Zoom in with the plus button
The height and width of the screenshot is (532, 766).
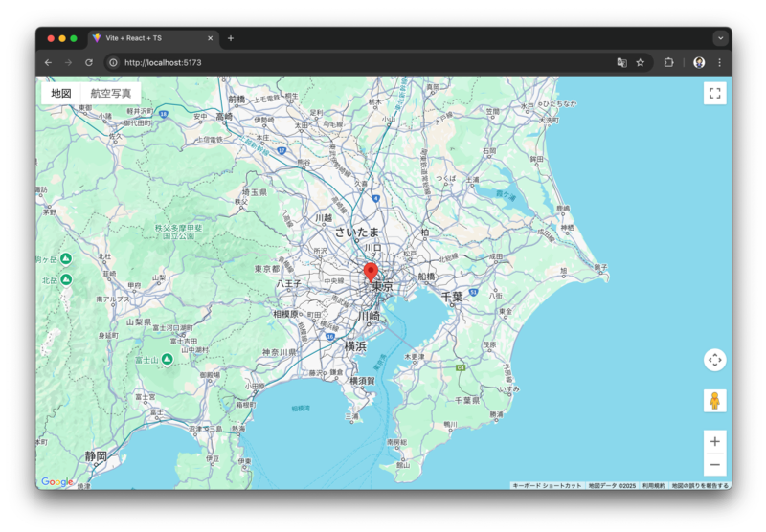(714, 441)
